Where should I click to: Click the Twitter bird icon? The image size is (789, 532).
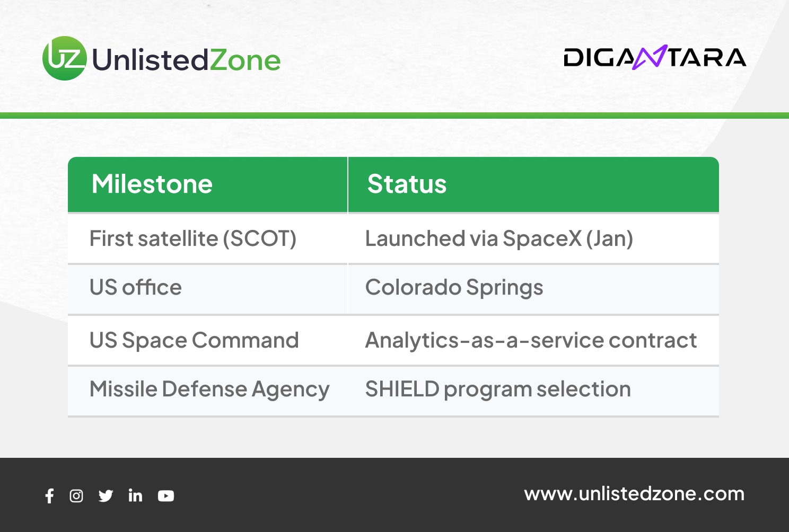(106, 496)
